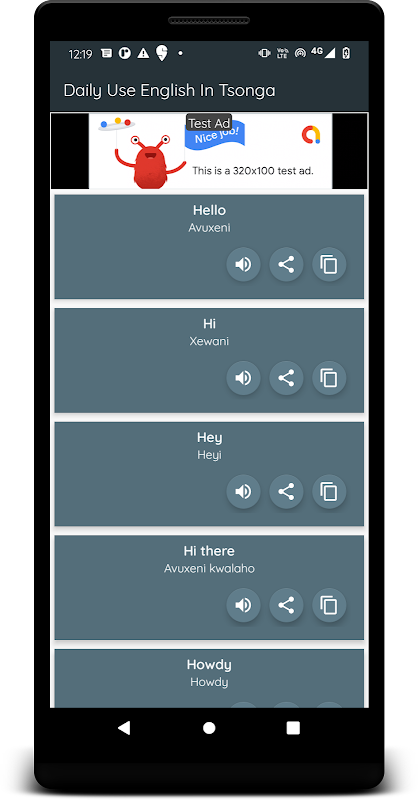Copy the Hello phrase to clipboard

coord(329,265)
